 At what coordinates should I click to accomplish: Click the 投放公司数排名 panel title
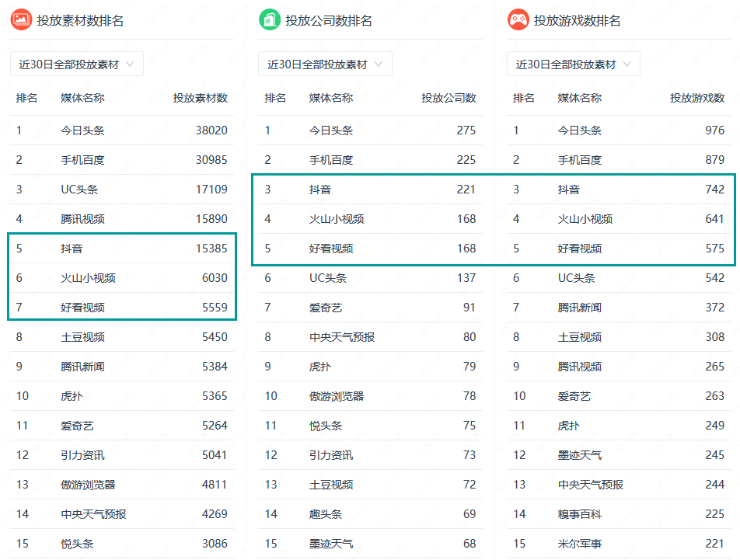coord(329,21)
